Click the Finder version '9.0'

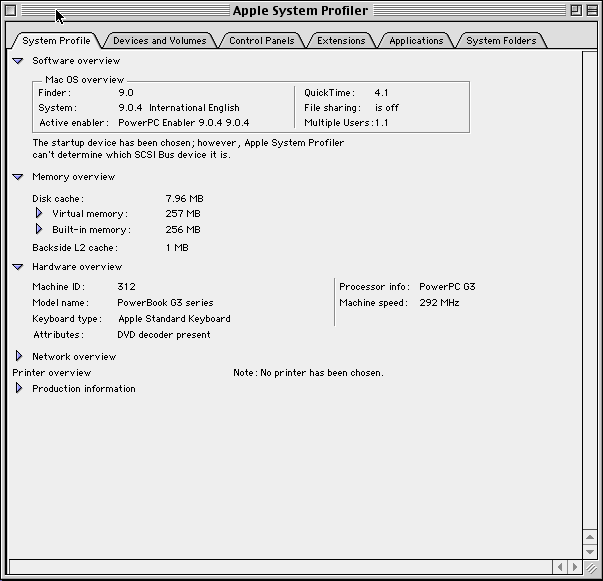[x=126, y=93]
